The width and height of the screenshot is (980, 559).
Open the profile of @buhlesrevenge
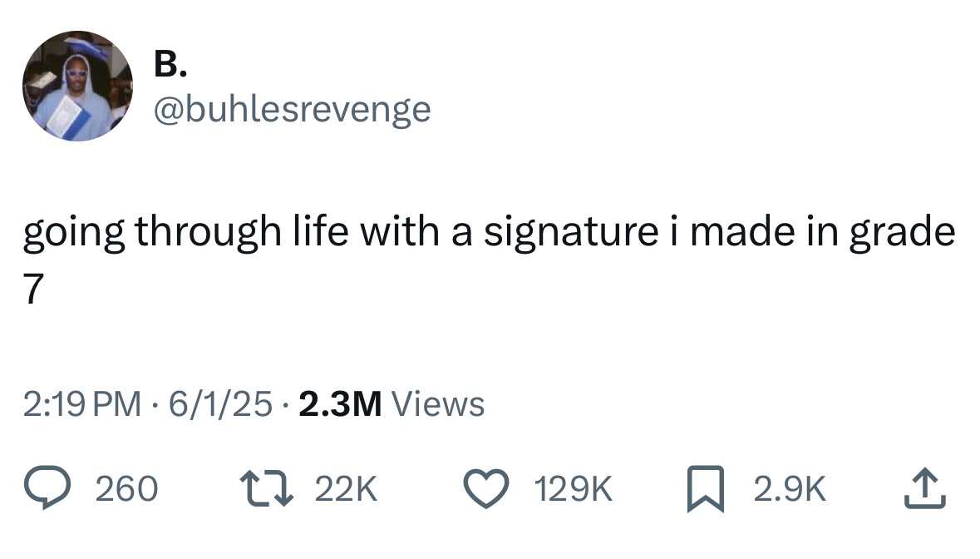tap(293, 108)
